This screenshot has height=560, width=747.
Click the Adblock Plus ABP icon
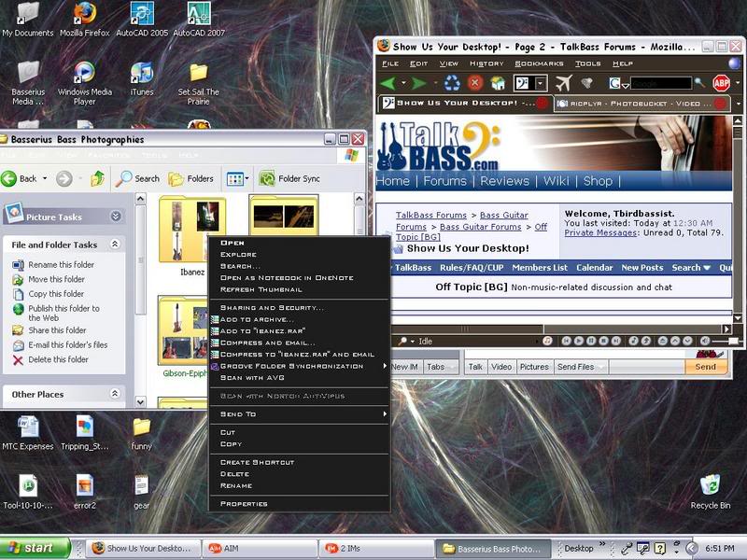pyautogui.click(x=721, y=83)
